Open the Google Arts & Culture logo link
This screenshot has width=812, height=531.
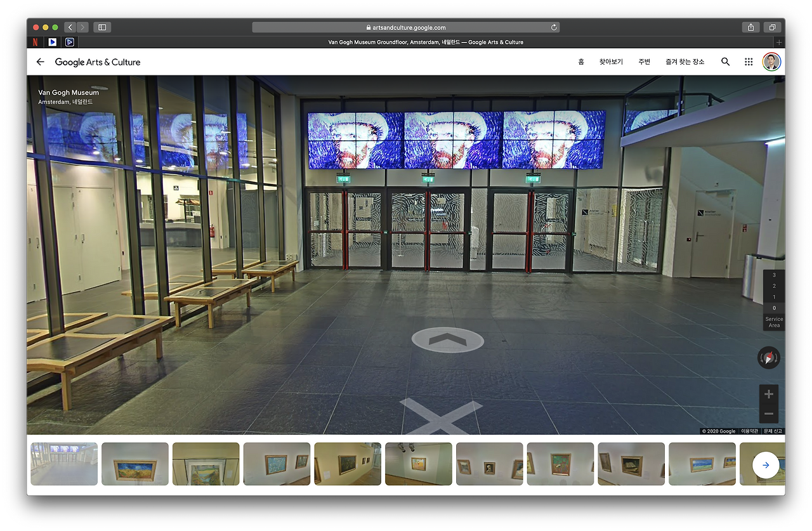tap(98, 62)
